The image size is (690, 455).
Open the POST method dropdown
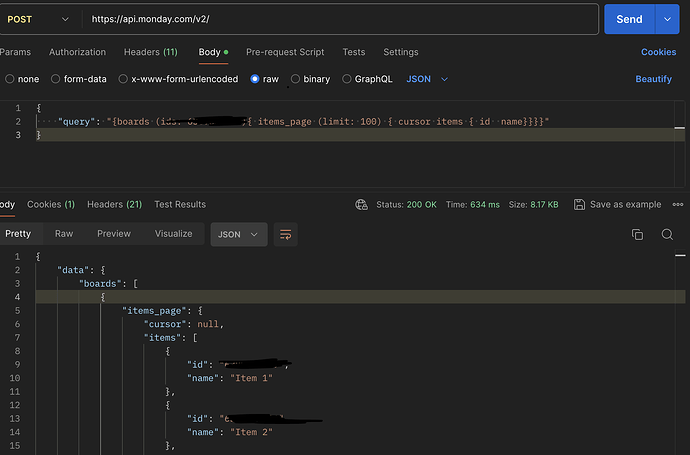(38, 19)
